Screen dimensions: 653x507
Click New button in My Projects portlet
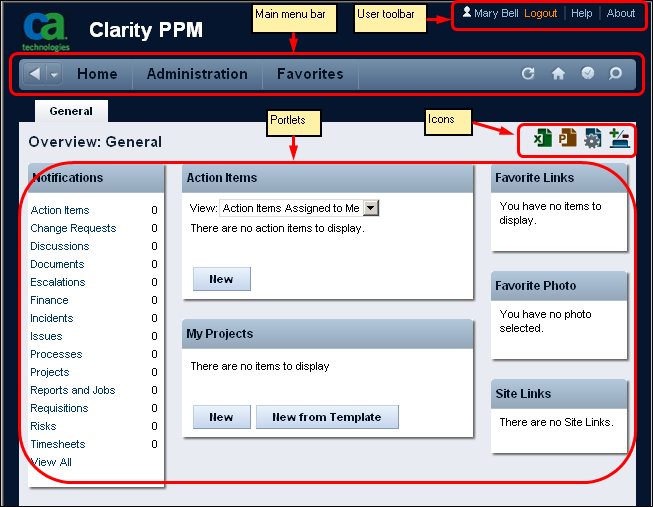click(222, 417)
